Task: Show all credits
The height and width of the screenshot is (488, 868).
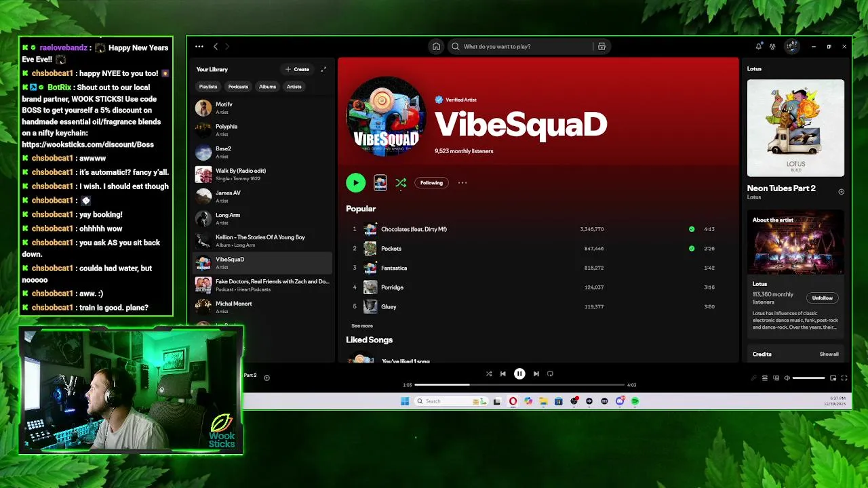Action: click(x=829, y=354)
